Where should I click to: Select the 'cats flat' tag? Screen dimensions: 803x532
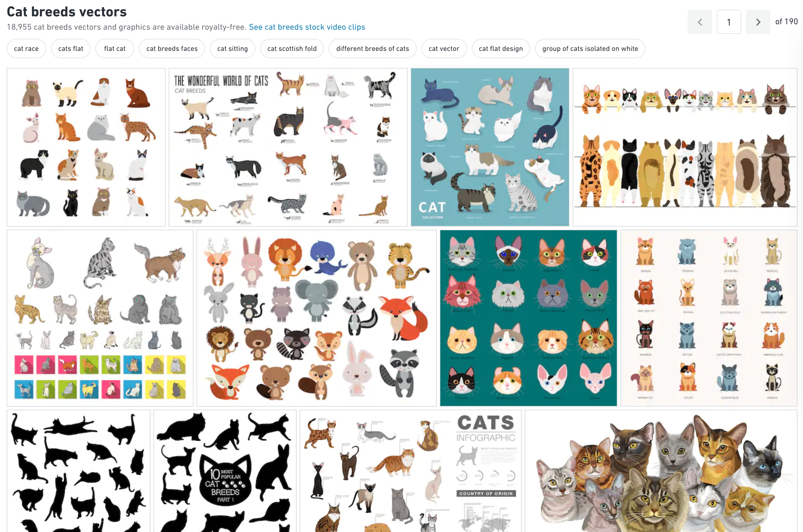click(71, 48)
